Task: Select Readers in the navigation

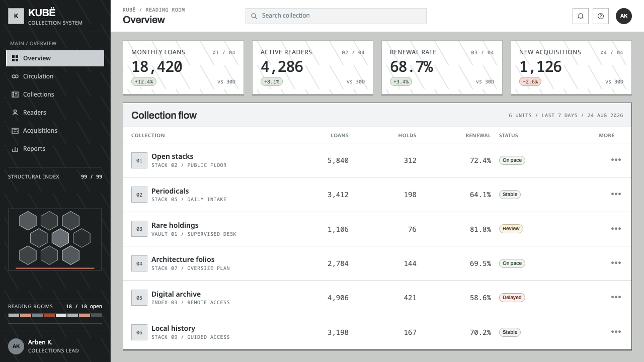Action: coord(55,113)
